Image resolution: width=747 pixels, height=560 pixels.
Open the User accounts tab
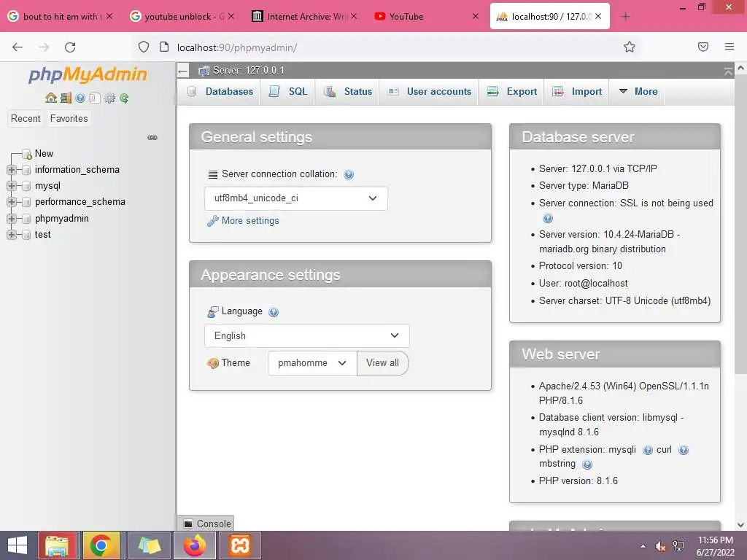[x=429, y=91]
